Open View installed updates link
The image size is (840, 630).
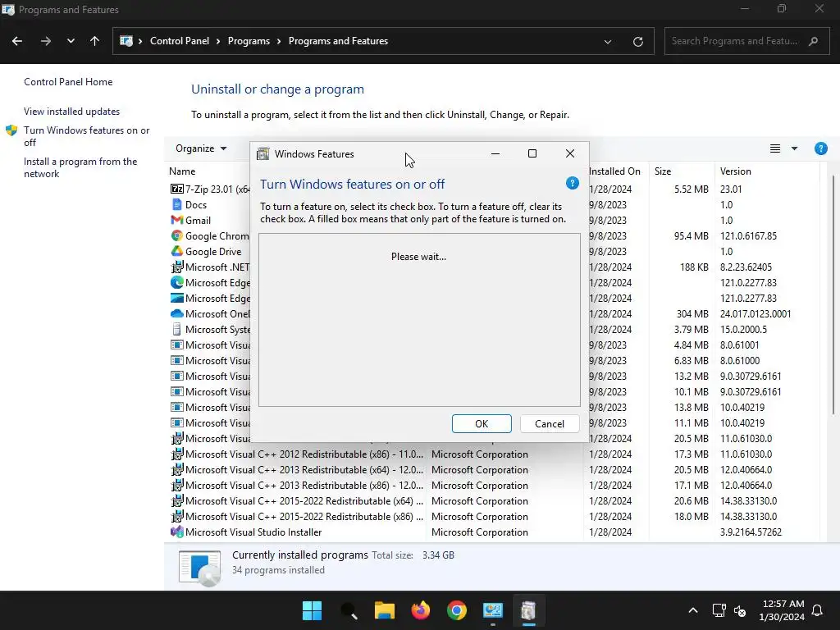pyautogui.click(x=72, y=112)
